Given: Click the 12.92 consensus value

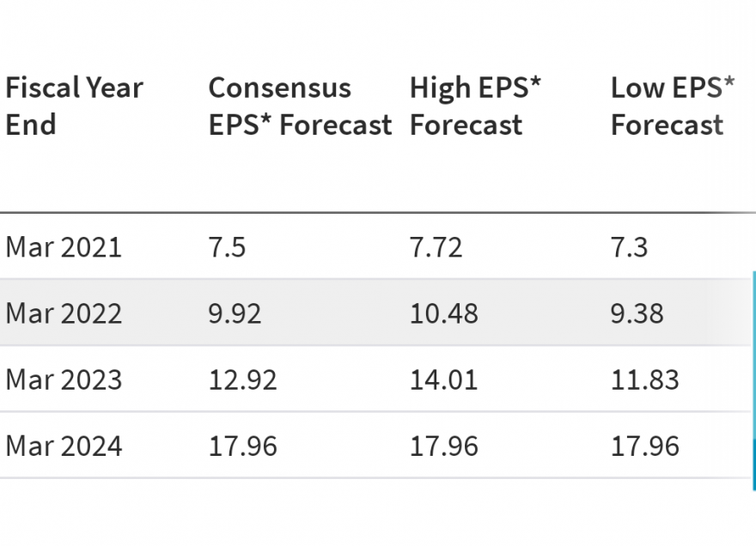Looking at the screenshot, I should click(x=243, y=379).
